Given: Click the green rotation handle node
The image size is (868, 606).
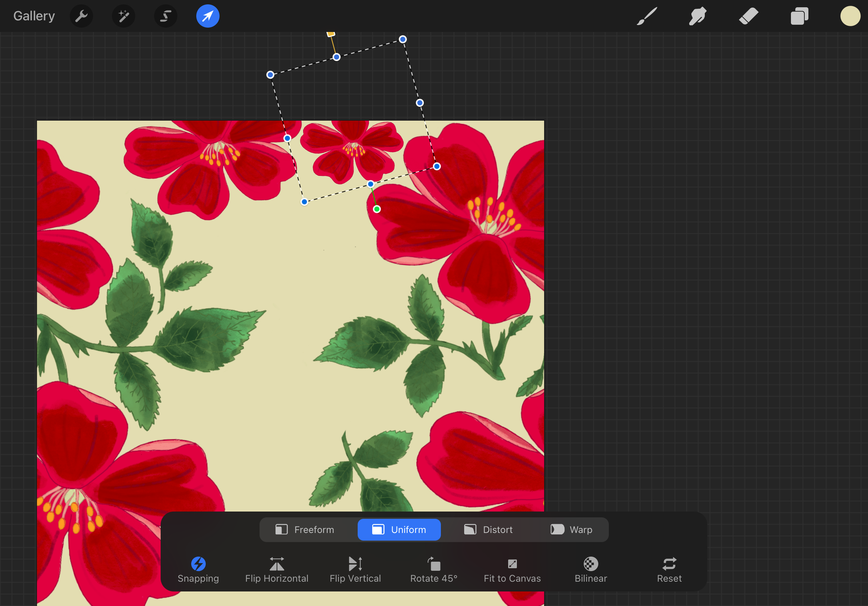Looking at the screenshot, I should [x=377, y=209].
